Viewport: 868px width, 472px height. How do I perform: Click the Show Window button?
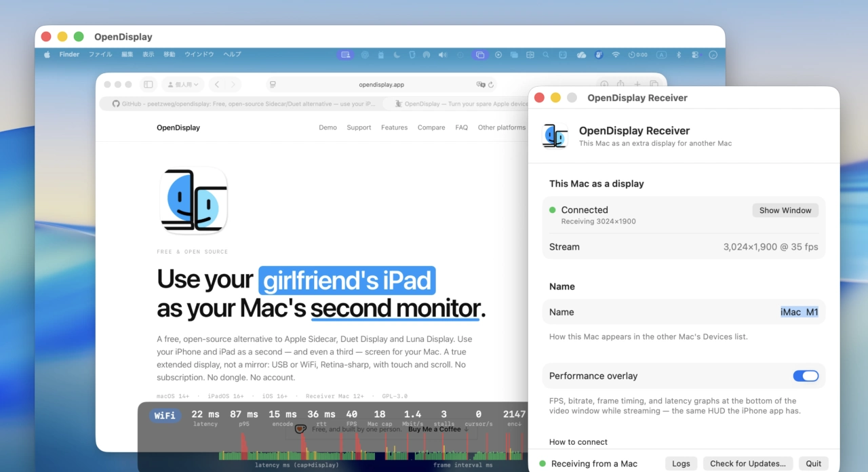[785, 210]
